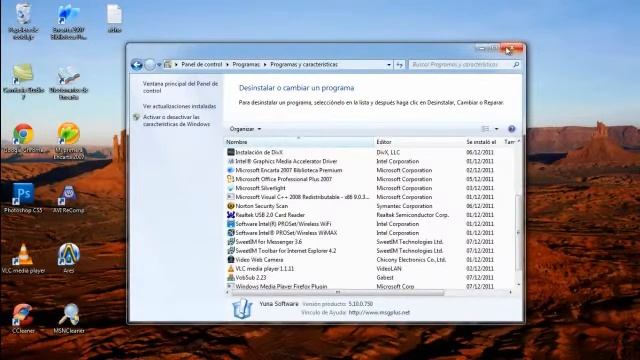The width and height of the screenshot is (640, 360).
Task: Select SweetIM for Messenger 3.6 row
Action: [369, 242]
